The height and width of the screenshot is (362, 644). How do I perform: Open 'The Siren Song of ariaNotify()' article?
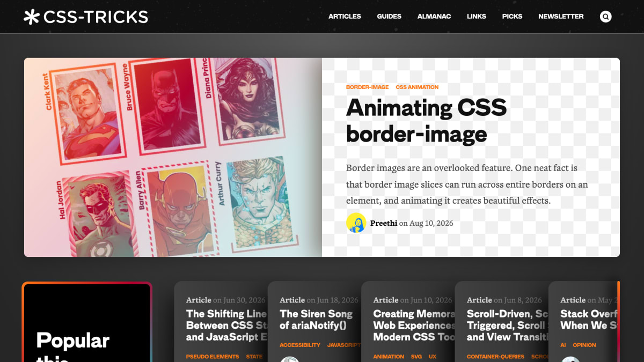(x=316, y=320)
